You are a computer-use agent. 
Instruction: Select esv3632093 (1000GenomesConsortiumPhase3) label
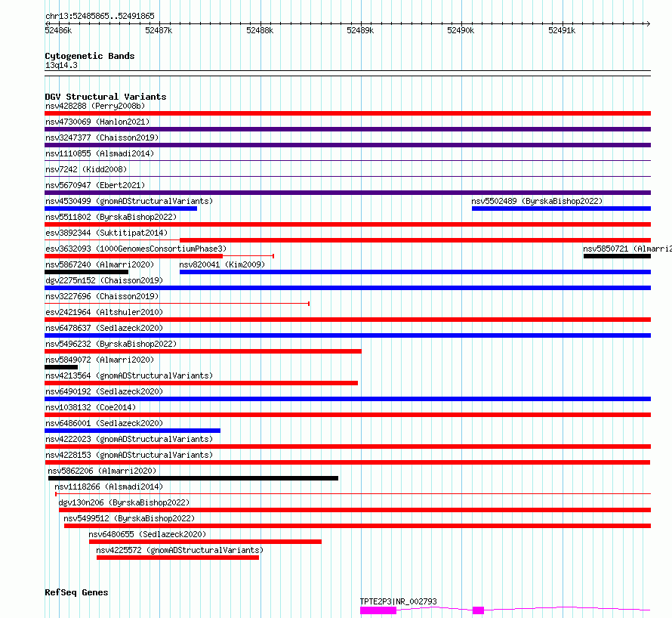136,249
